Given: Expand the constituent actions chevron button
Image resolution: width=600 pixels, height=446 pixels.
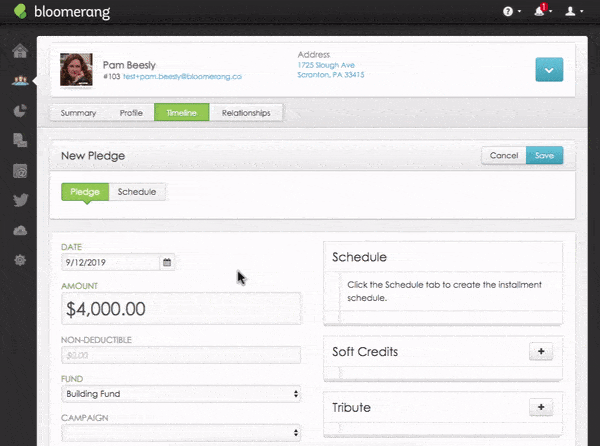Looking at the screenshot, I should click(x=549, y=70).
